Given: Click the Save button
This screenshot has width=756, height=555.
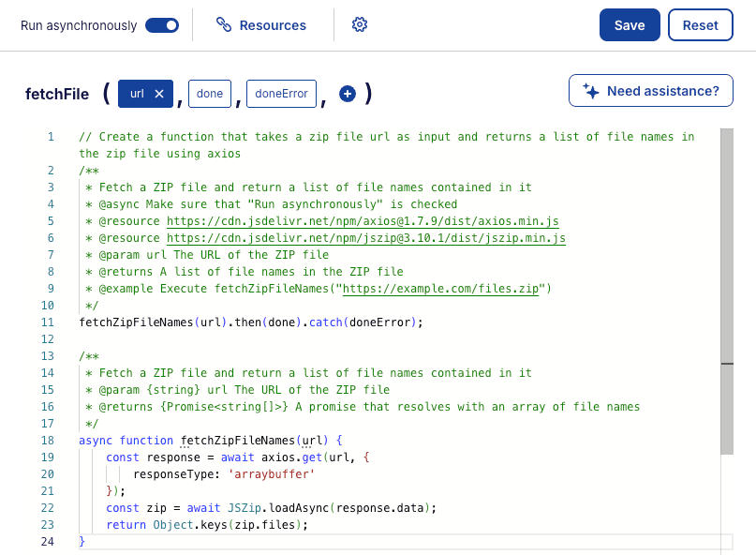Looking at the screenshot, I should point(629,25).
